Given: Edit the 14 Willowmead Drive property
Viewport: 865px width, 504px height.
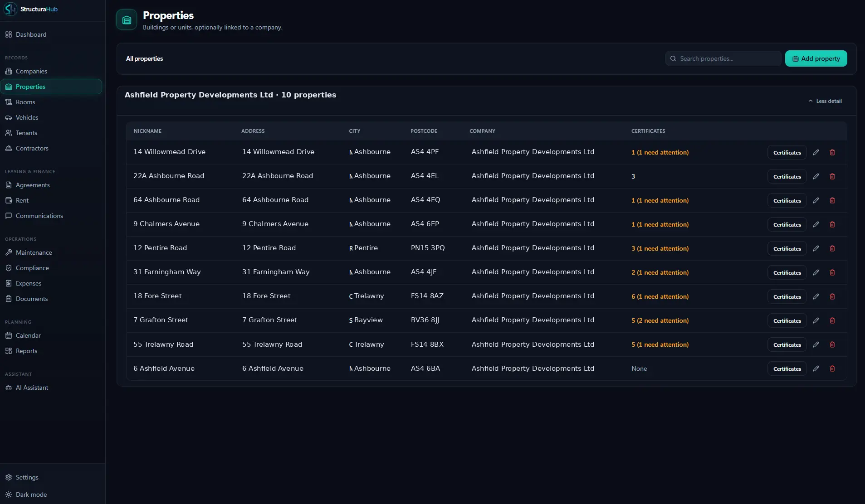Looking at the screenshot, I should (x=816, y=152).
